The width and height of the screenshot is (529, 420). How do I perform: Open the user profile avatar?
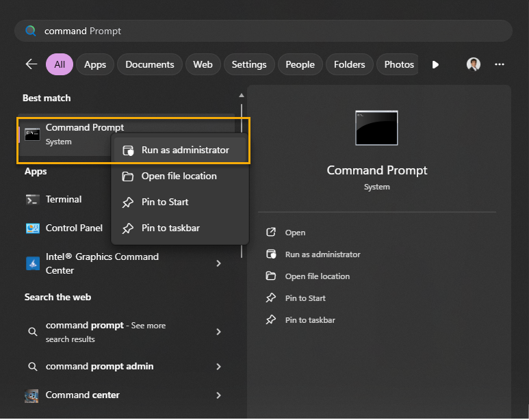(x=474, y=64)
